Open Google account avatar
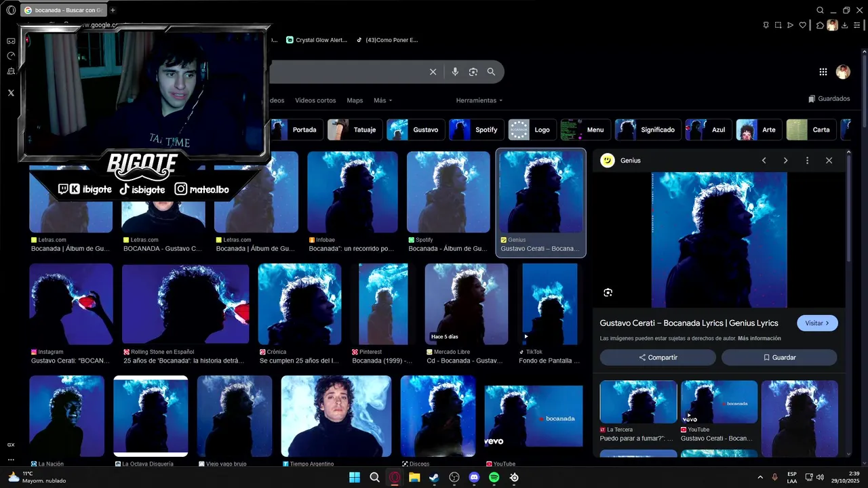 843,72
